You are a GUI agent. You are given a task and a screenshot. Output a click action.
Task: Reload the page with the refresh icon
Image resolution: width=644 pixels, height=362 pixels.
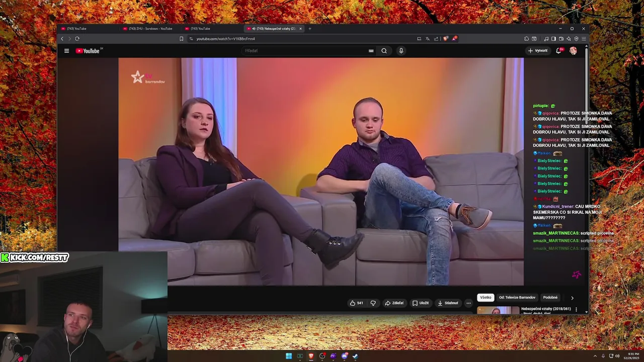[x=77, y=39]
